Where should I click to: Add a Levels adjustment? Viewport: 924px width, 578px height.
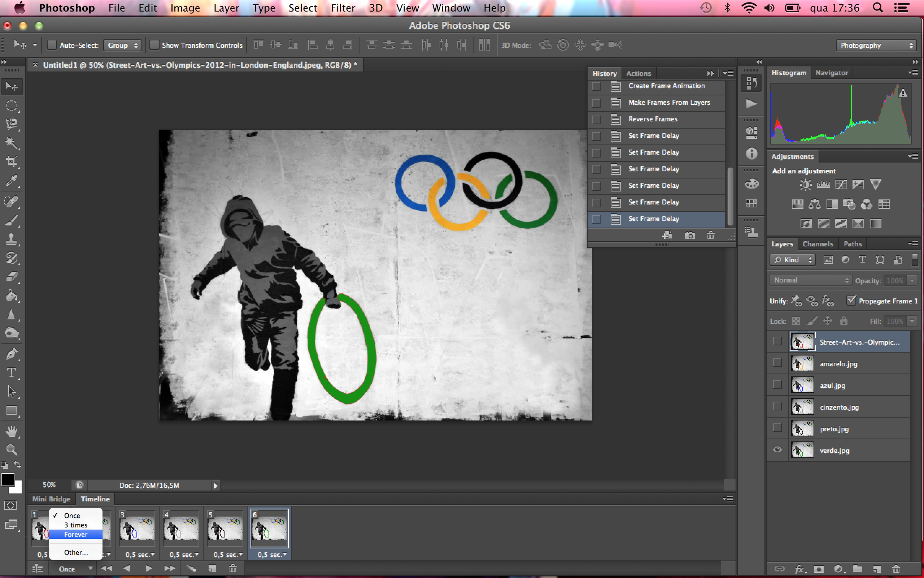(823, 185)
